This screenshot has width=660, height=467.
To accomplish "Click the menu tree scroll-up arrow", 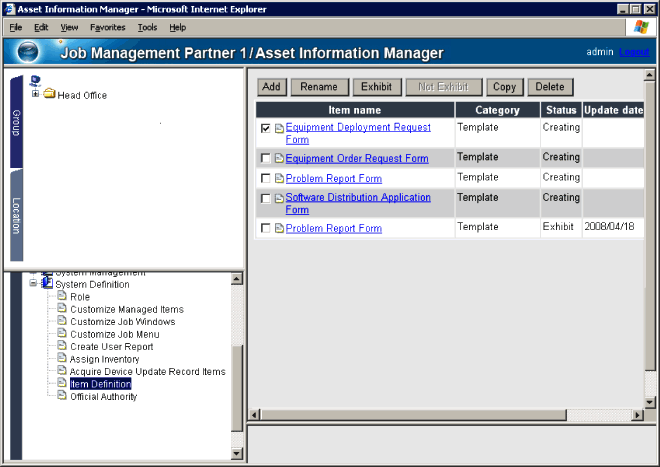I will 237,279.
